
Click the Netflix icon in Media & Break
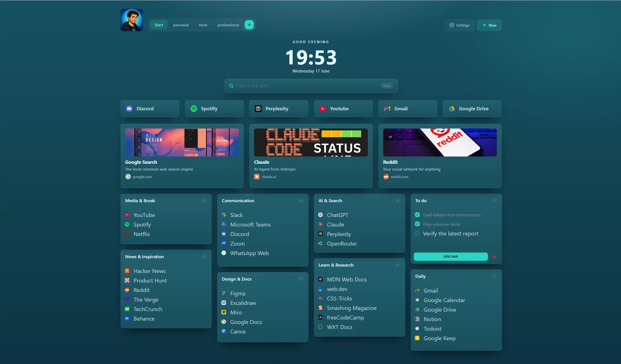[x=127, y=234]
